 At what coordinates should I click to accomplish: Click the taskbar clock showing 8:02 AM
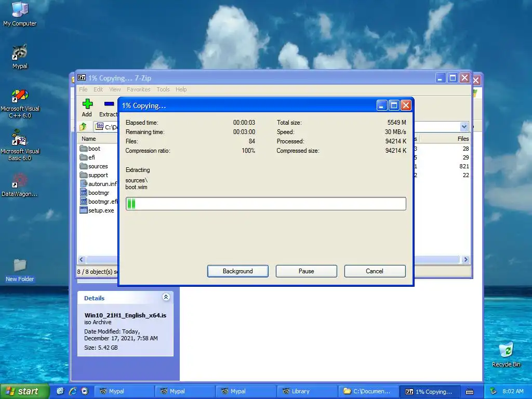(513, 391)
